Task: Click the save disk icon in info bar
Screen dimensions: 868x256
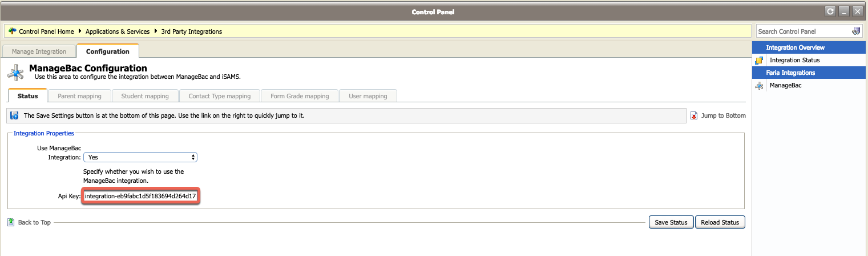Action: (15, 115)
